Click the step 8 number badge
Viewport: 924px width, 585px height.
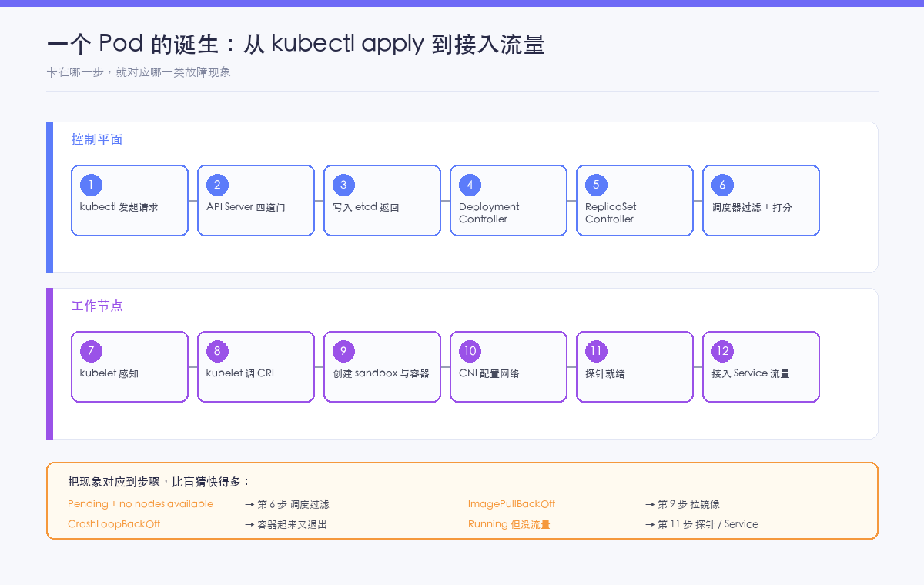[x=217, y=351]
